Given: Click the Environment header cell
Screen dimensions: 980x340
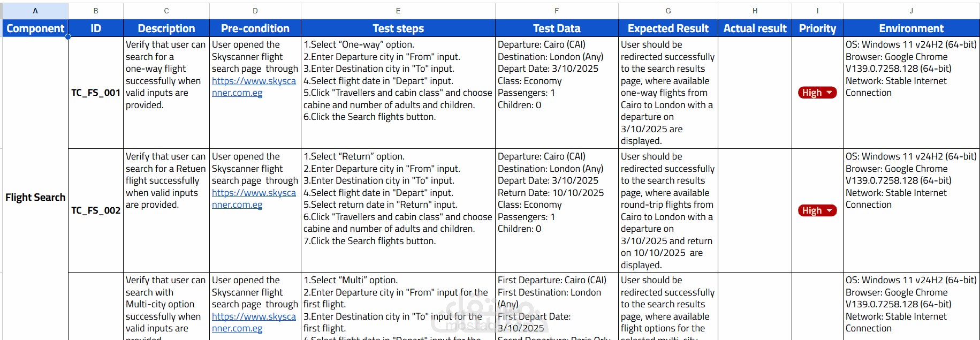Looking at the screenshot, I should 911,28.
